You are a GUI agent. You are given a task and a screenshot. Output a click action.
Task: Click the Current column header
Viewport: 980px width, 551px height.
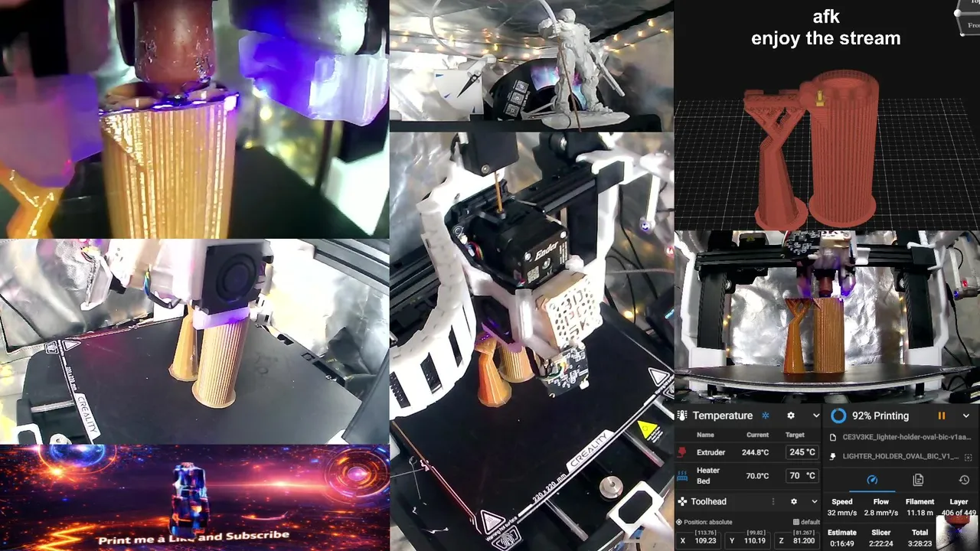coord(757,435)
